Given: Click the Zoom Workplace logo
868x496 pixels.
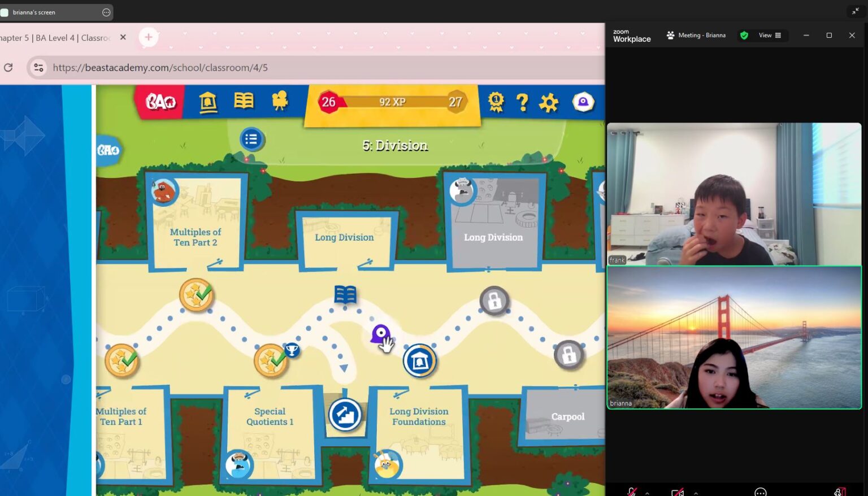Looking at the screenshot, I should 632,36.
